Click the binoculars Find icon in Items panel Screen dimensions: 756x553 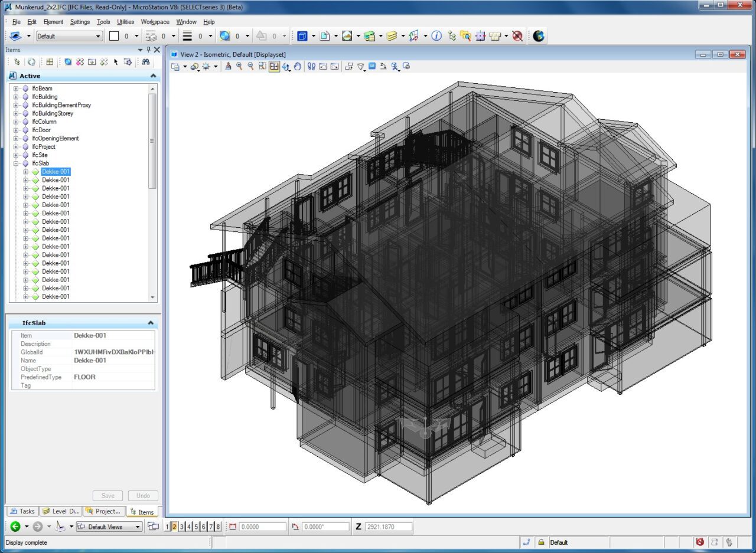[x=145, y=61]
